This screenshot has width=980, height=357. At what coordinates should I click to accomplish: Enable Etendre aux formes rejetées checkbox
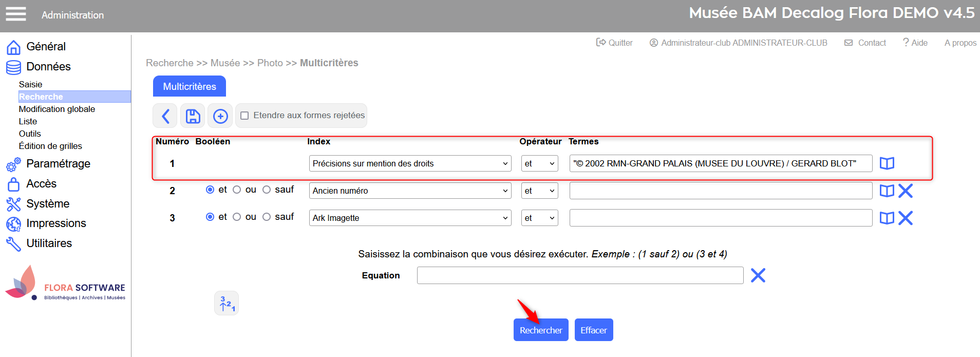245,116
